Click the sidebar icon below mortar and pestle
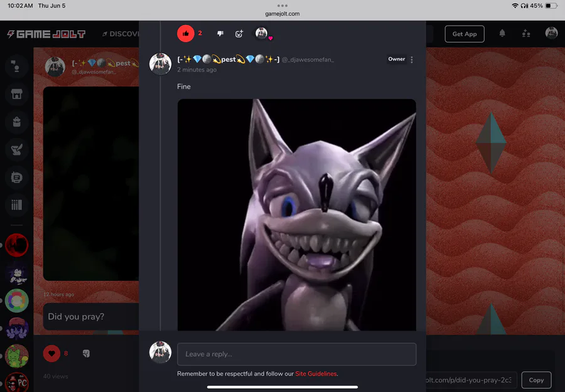565x392 pixels. click(x=16, y=177)
